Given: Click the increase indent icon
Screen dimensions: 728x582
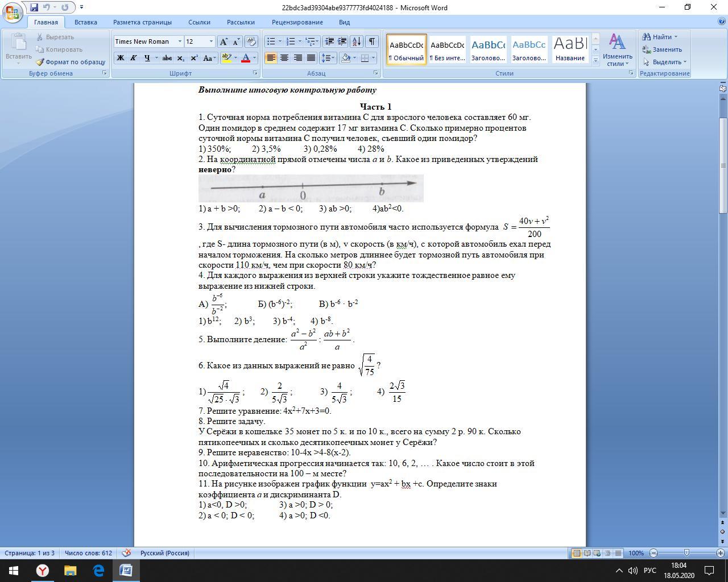Looking at the screenshot, I should pos(342,41).
